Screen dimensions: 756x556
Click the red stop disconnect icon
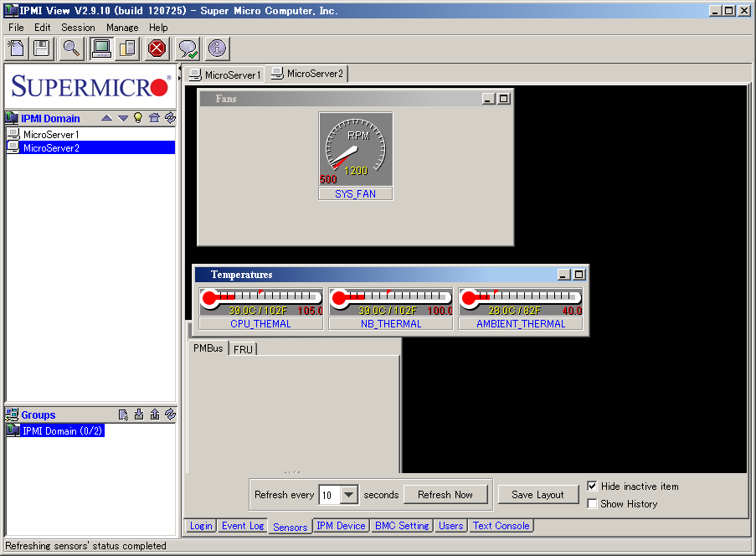(156, 49)
